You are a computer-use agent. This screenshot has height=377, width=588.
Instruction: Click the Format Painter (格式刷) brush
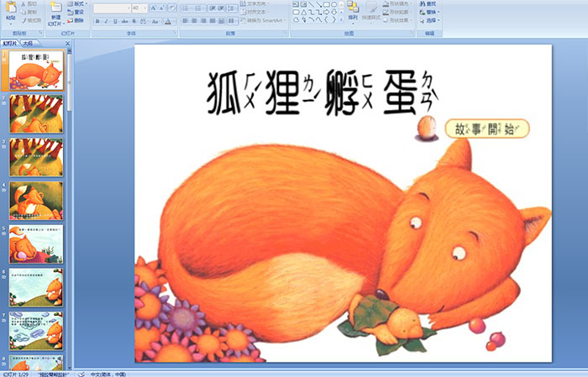pyautogui.click(x=24, y=20)
